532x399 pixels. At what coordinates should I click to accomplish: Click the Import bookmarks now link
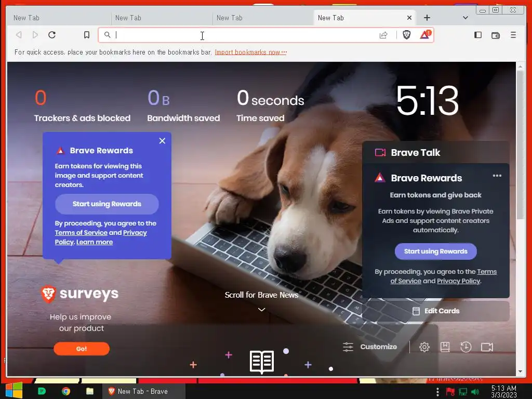251,52
